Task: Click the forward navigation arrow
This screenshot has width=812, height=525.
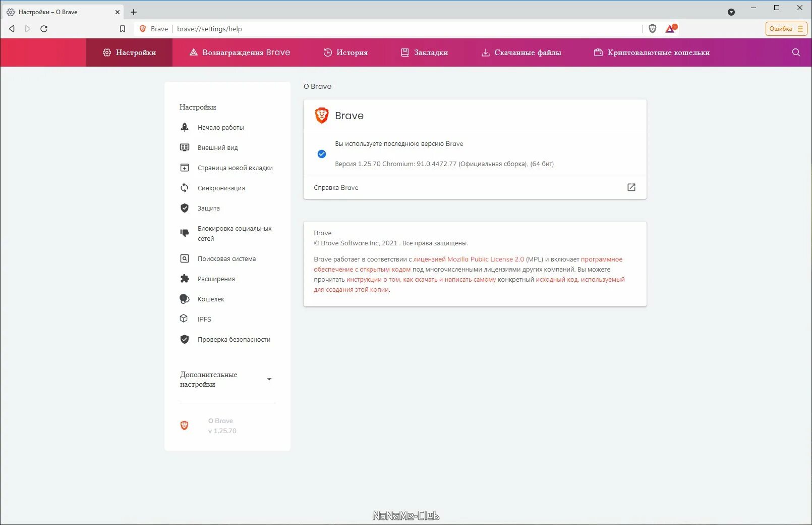Action: [x=28, y=29]
